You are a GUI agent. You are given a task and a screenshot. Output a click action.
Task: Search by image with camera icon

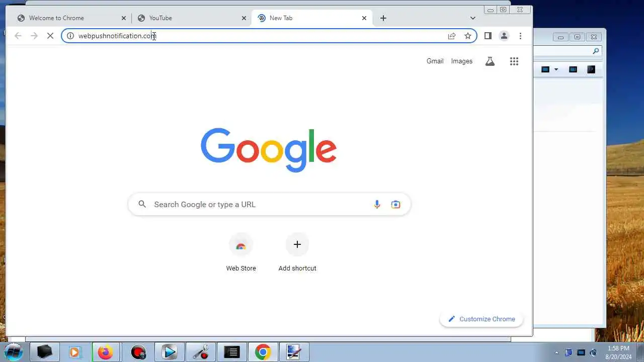click(x=396, y=204)
